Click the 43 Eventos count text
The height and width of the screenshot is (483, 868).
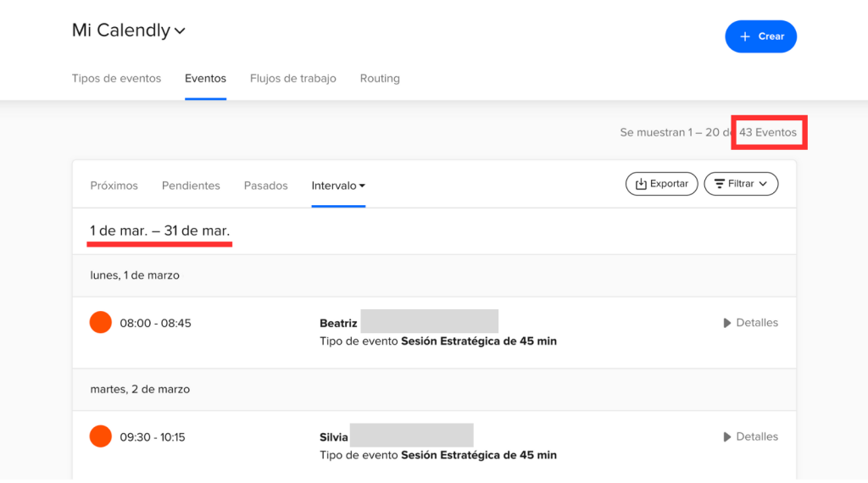pos(767,133)
